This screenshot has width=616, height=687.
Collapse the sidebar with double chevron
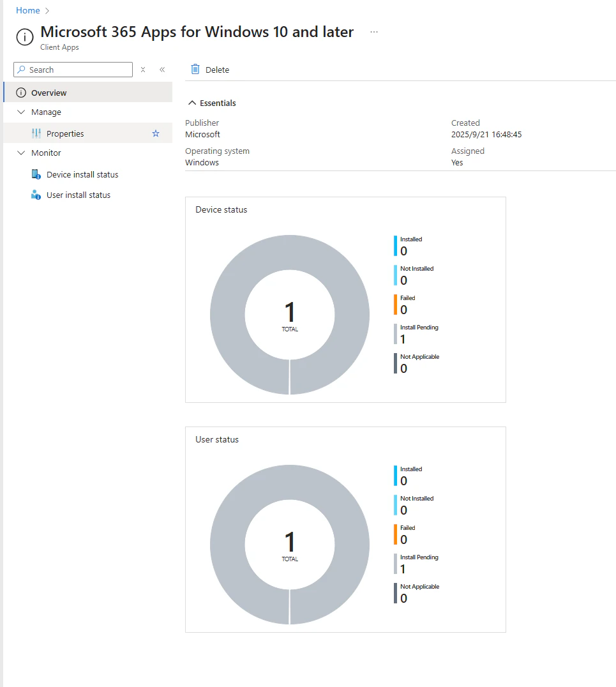(162, 70)
